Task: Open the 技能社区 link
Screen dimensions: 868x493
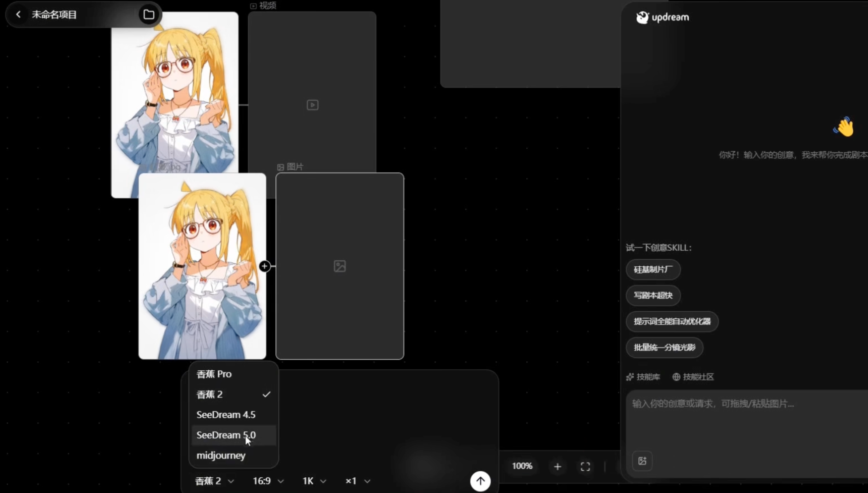Action: pyautogui.click(x=693, y=377)
